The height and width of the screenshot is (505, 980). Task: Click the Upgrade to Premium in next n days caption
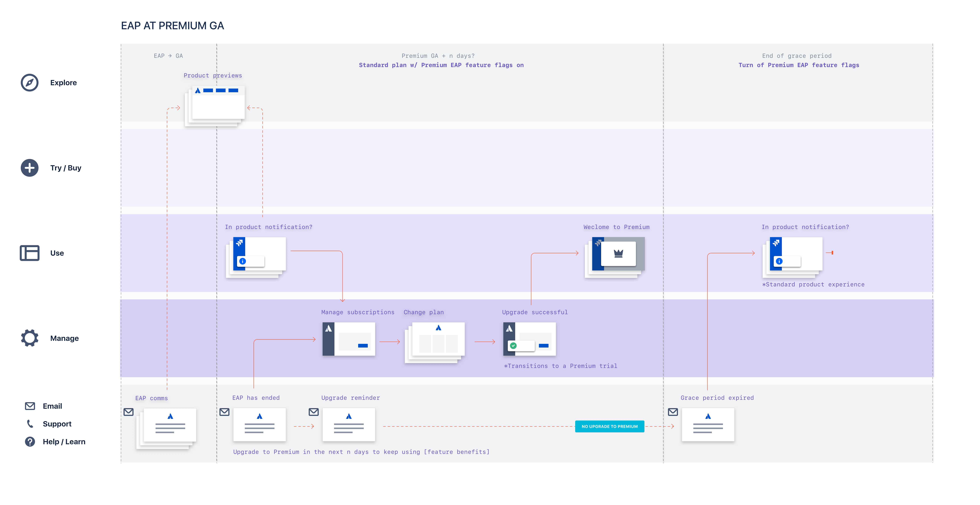361,452
